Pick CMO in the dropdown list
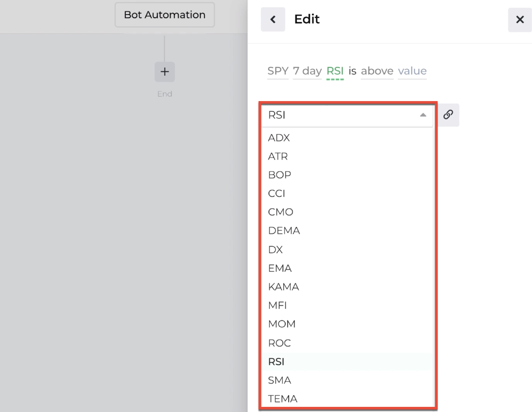Image resolution: width=532 pixels, height=412 pixels. [x=348, y=212]
